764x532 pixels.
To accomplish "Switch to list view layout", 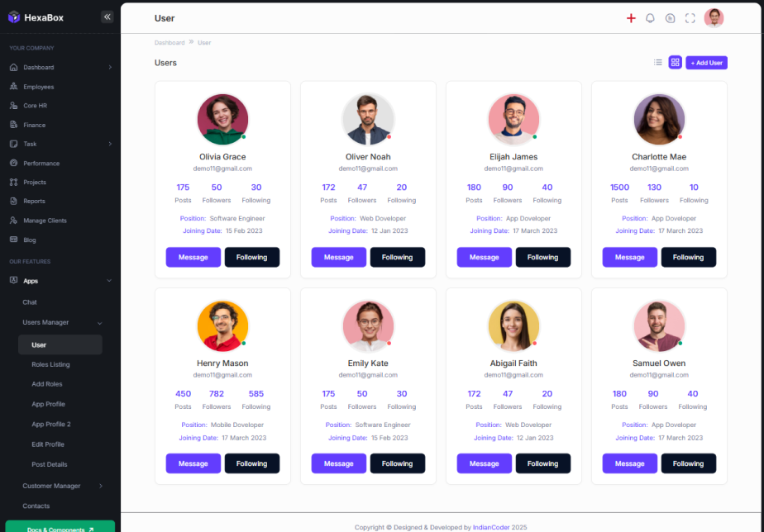I will click(658, 62).
